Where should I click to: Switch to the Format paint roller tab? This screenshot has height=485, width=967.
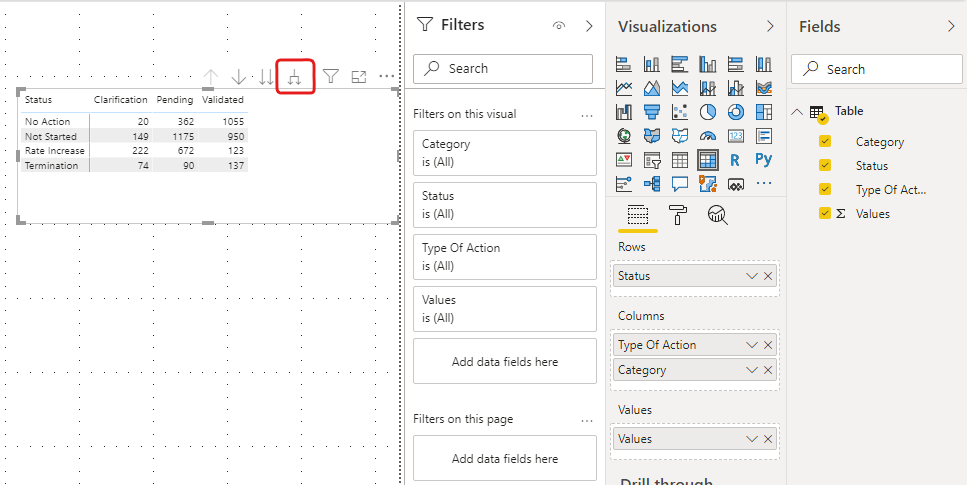coord(678,215)
